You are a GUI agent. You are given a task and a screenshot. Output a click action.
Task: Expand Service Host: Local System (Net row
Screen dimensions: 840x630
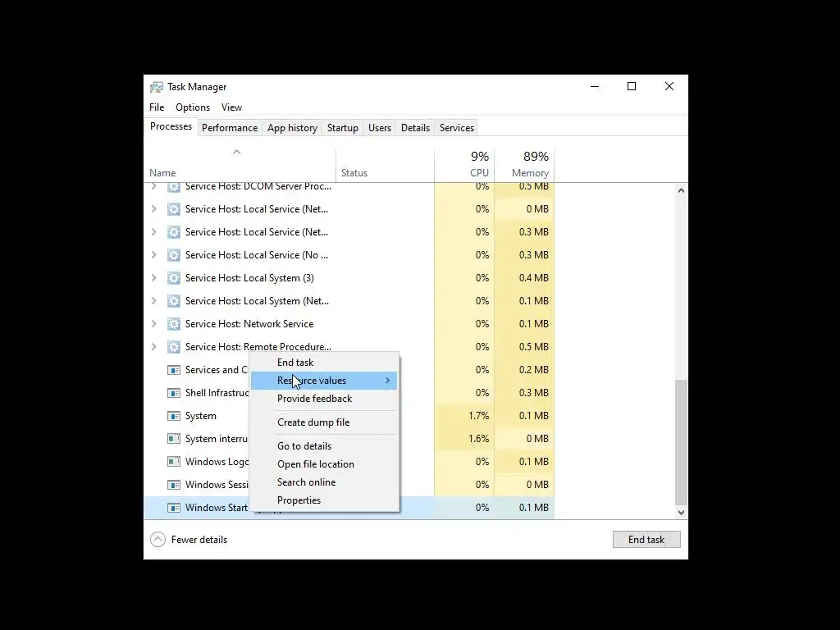point(153,301)
